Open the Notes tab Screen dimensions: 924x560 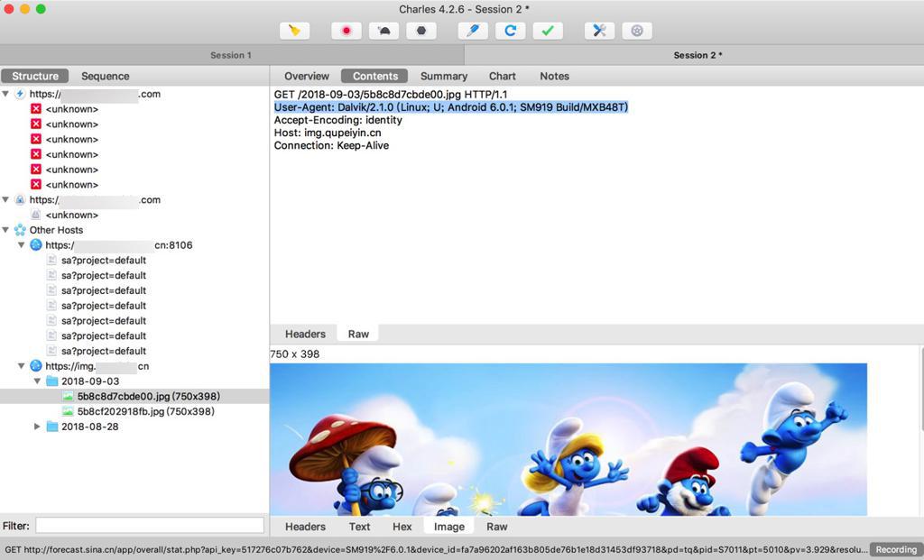[x=555, y=76]
